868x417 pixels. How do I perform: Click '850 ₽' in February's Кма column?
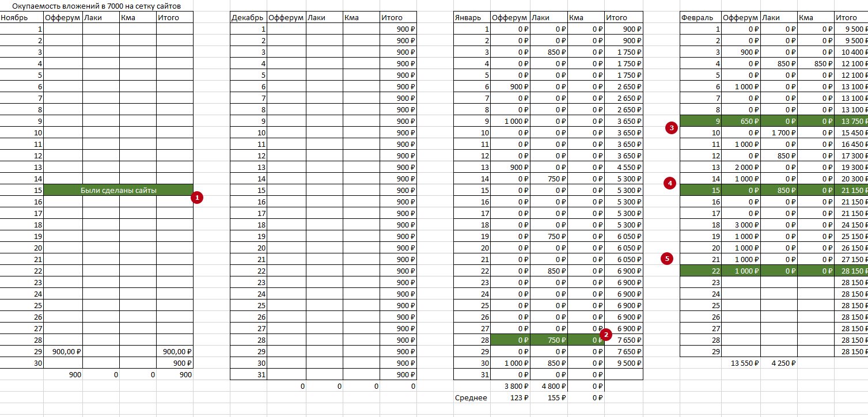816,63
